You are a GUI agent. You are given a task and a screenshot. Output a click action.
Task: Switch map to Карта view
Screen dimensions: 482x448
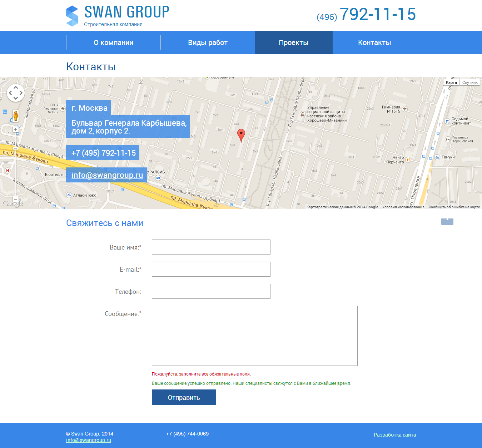451,82
